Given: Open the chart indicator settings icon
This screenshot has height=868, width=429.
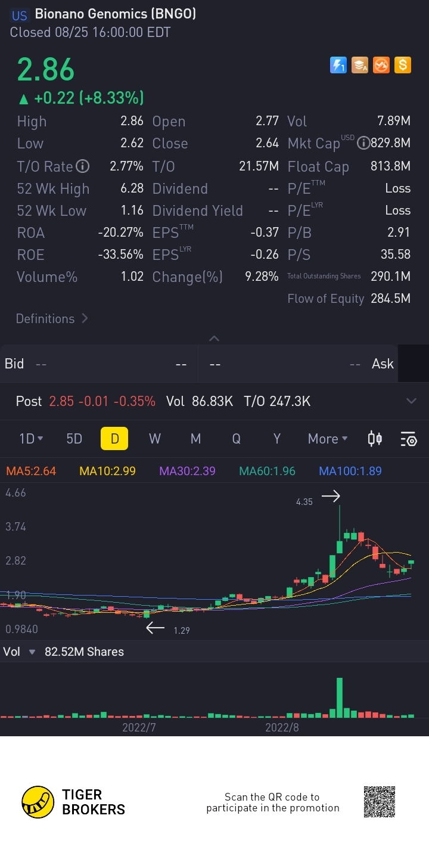Looking at the screenshot, I should (409, 439).
